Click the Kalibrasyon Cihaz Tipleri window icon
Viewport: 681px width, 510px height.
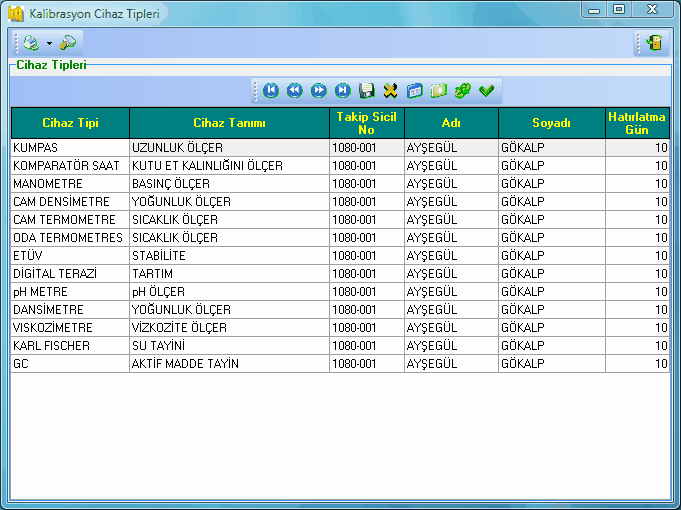coord(16,13)
